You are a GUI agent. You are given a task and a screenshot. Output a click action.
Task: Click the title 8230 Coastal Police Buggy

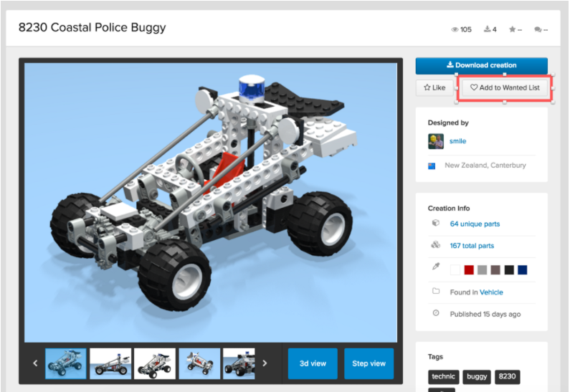[x=92, y=28]
